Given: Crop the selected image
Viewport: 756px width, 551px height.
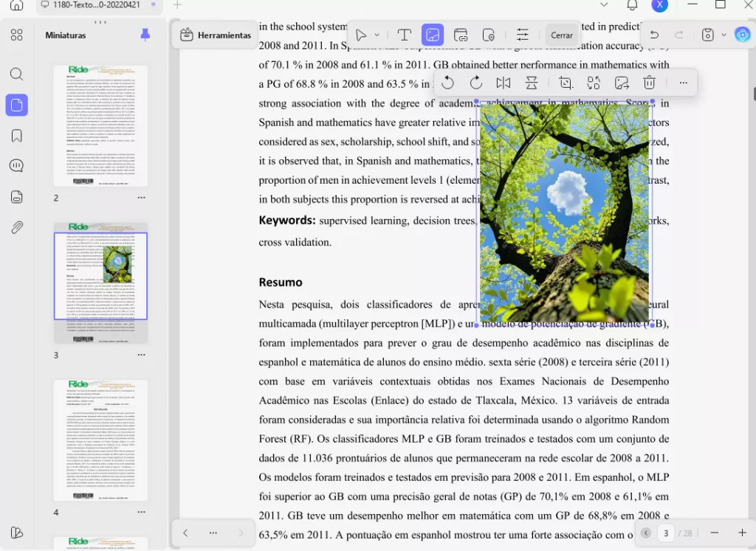Looking at the screenshot, I should (x=566, y=83).
